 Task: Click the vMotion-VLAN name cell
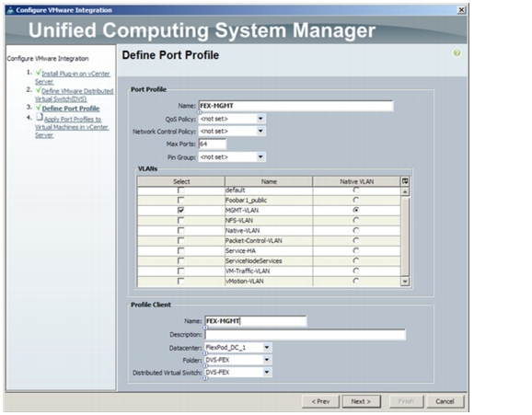[x=269, y=281]
